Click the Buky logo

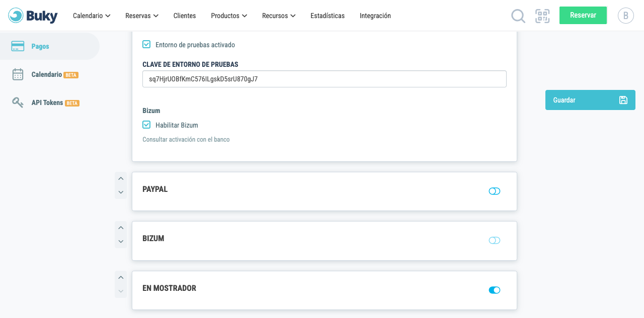click(33, 16)
